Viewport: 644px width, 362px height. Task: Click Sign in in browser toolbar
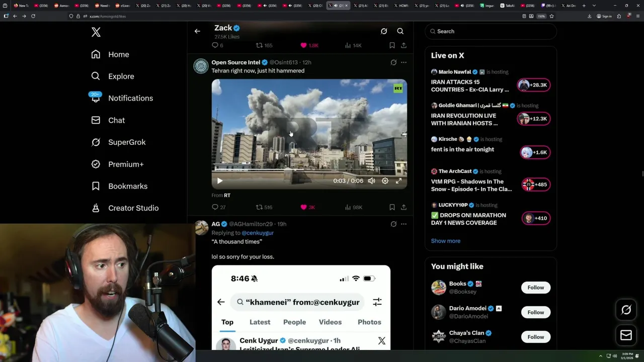pos(604,16)
